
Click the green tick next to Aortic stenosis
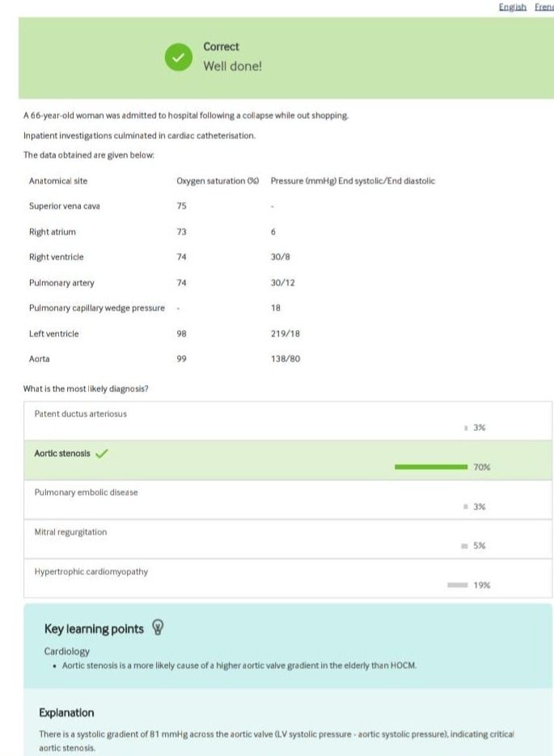pyautogui.click(x=102, y=454)
